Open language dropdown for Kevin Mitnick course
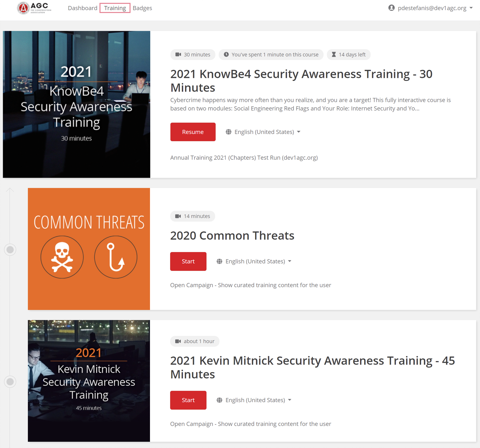Image resolution: width=480 pixels, height=448 pixels. coord(254,400)
